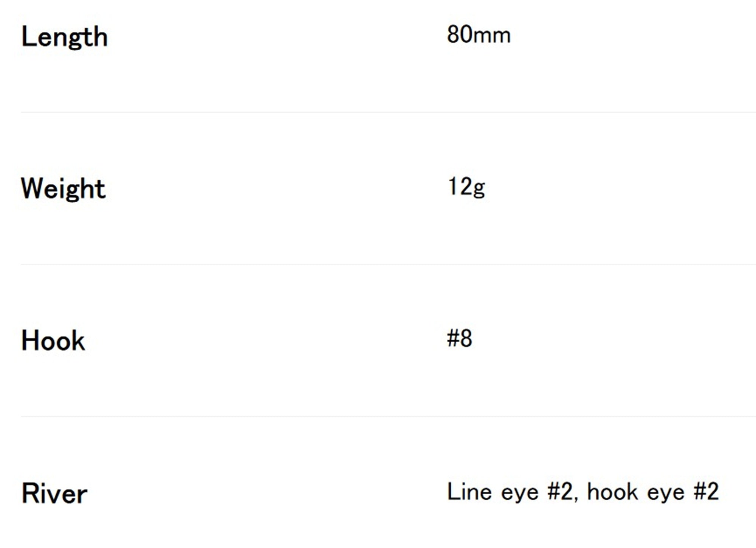Click the word 'hook' in River value
756x548 pixels.
click(612, 492)
